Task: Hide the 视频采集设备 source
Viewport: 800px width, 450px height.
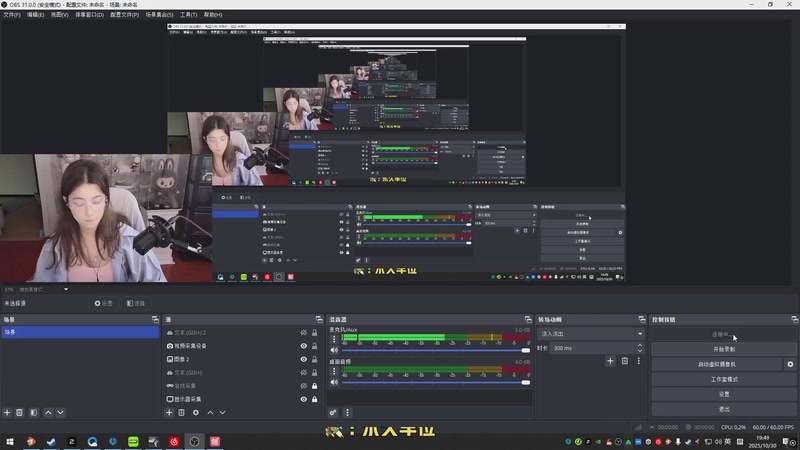Action: 304,346
